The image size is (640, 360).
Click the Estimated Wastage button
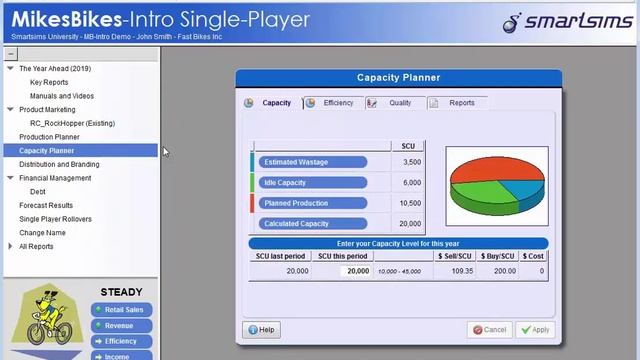[313, 162]
